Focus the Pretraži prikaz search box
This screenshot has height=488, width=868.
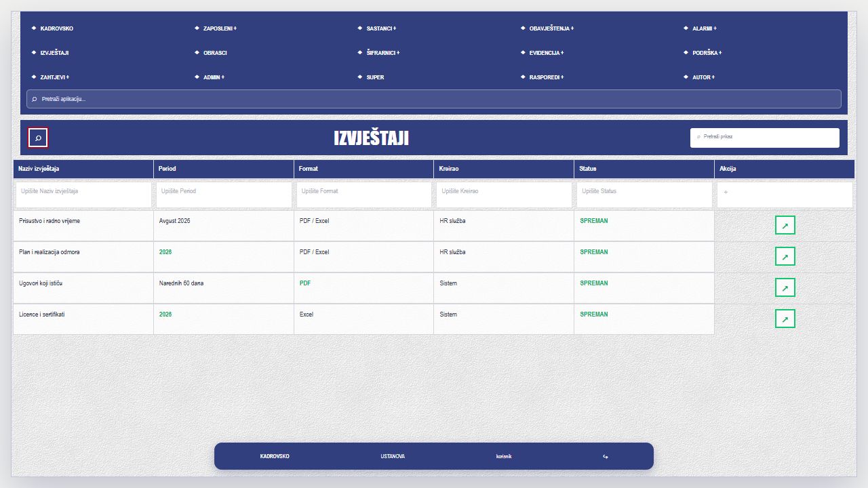tap(765, 138)
